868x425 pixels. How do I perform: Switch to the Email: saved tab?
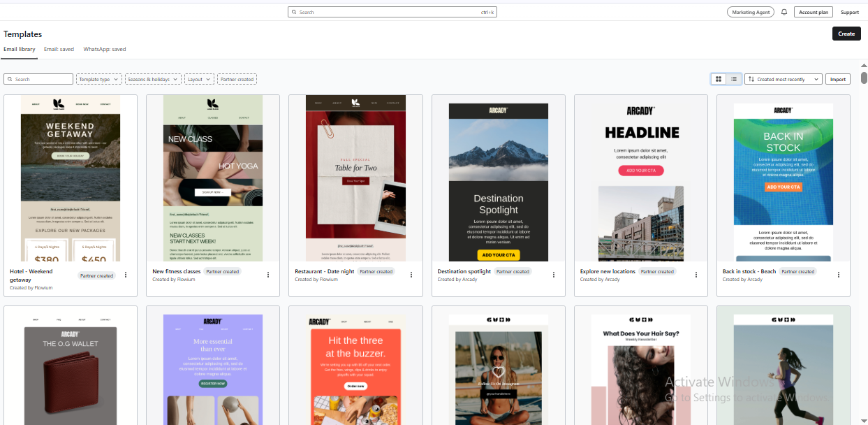(x=59, y=50)
